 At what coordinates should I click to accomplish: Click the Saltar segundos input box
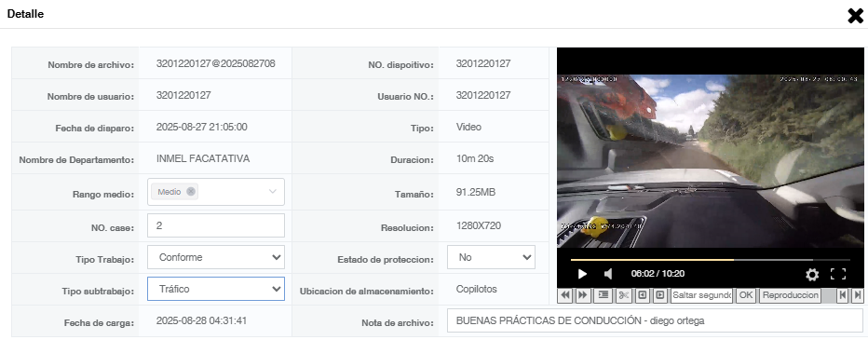click(701, 295)
